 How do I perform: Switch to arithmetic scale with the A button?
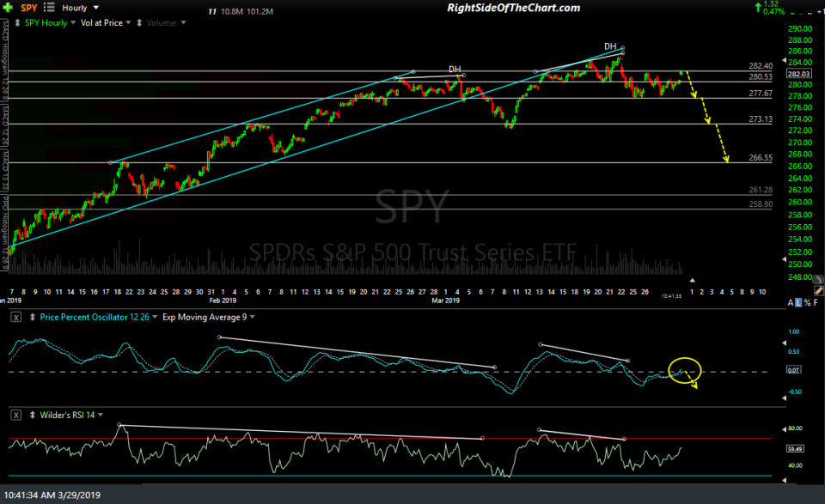pyautogui.click(x=790, y=301)
